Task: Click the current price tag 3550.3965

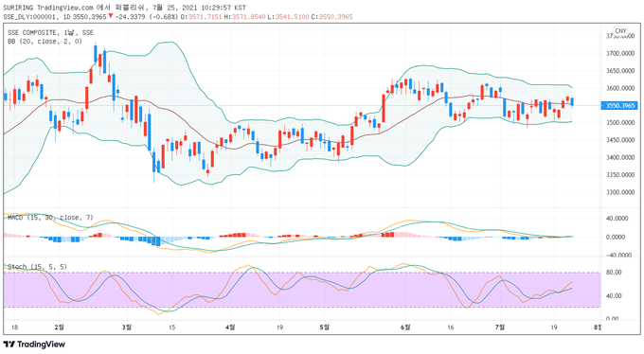Action: click(620, 106)
